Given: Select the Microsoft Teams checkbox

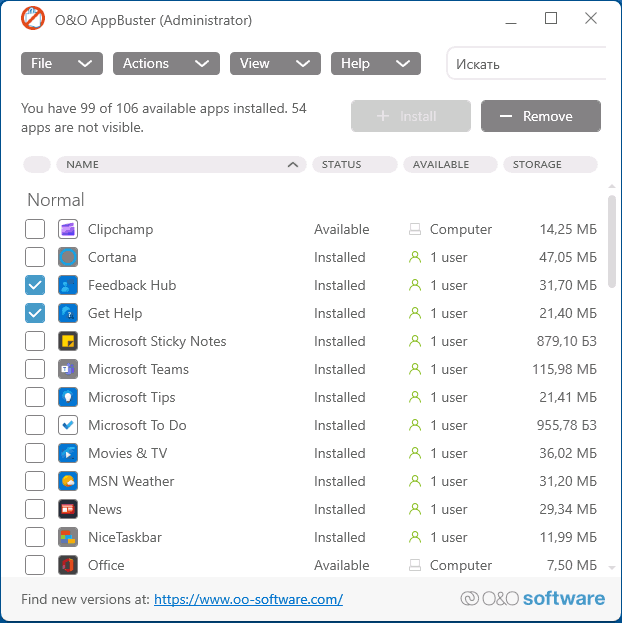Looking at the screenshot, I should tap(35, 369).
